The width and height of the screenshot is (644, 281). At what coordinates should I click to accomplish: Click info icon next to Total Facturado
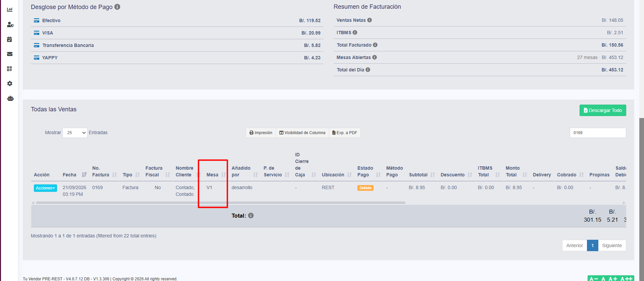click(375, 45)
